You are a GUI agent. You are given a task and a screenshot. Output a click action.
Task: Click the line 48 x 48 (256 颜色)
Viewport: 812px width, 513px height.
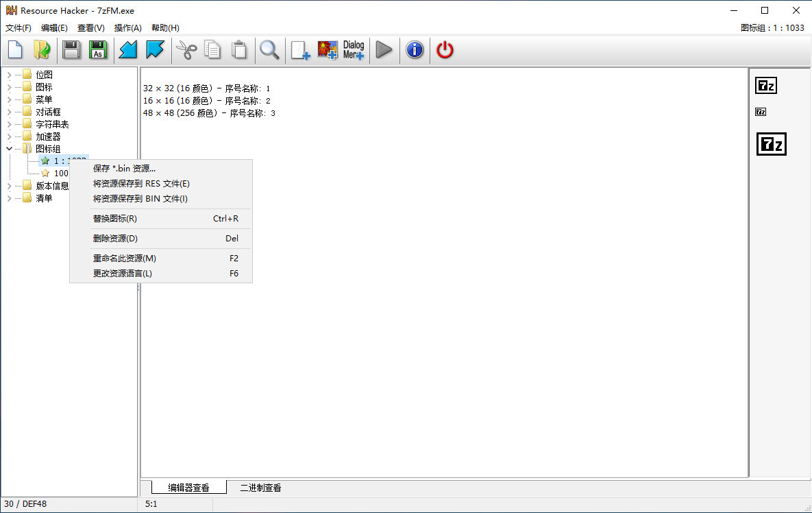coord(209,113)
